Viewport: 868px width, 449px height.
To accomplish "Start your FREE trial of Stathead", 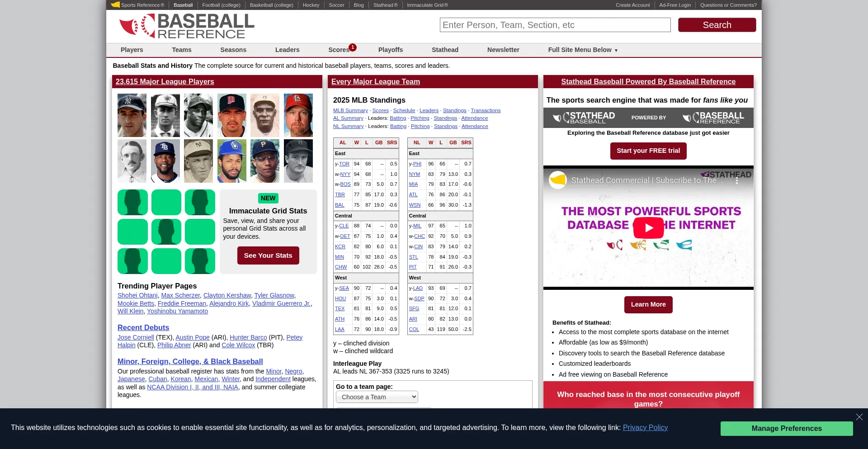I will (648, 151).
